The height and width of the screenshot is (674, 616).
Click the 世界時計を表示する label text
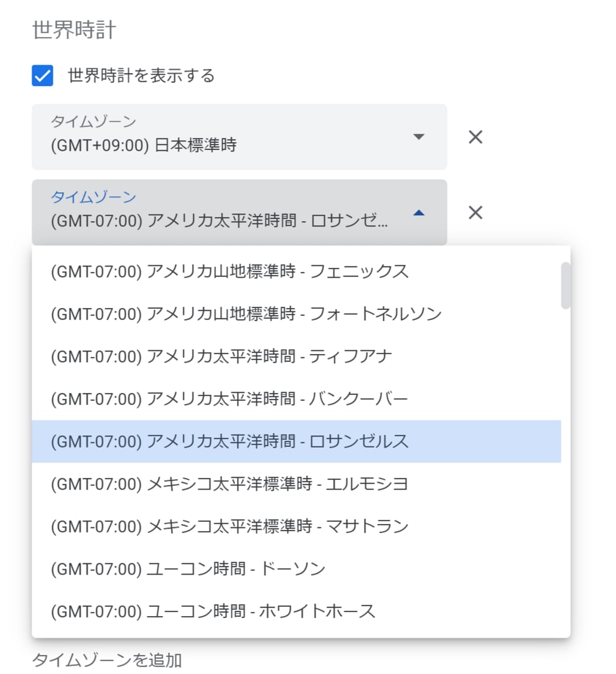click(x=141, y=76)
